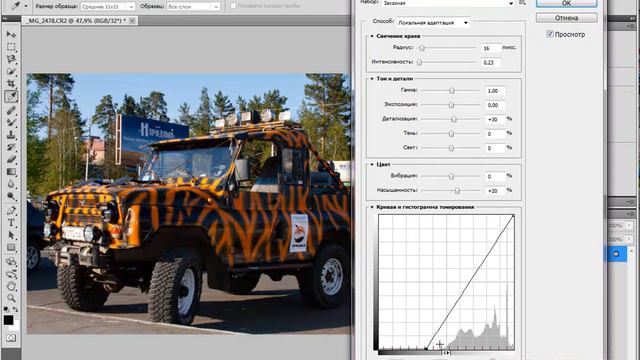This screenshot has height=360, width=640.
Task: Click the Насыщенность value field
Action: (x=495, y=191)
